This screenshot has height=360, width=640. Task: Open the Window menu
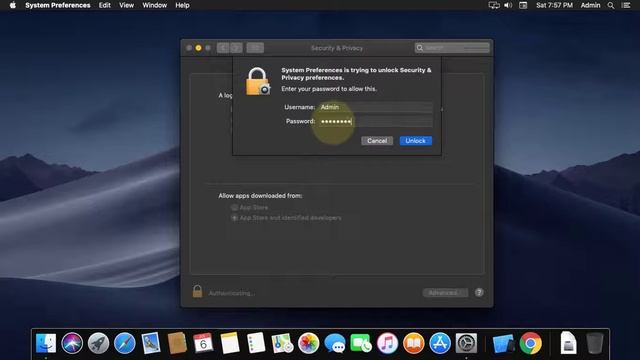coord(154,5)
